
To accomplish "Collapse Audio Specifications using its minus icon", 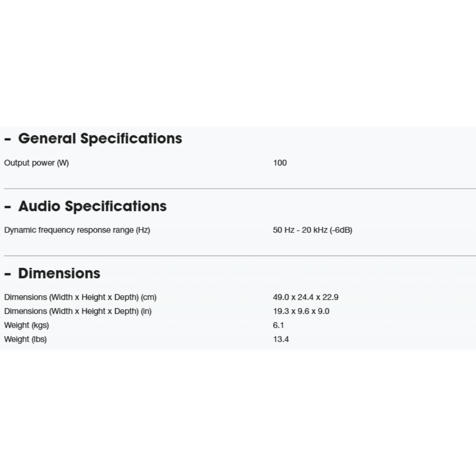I will click(x=7, y=207).
